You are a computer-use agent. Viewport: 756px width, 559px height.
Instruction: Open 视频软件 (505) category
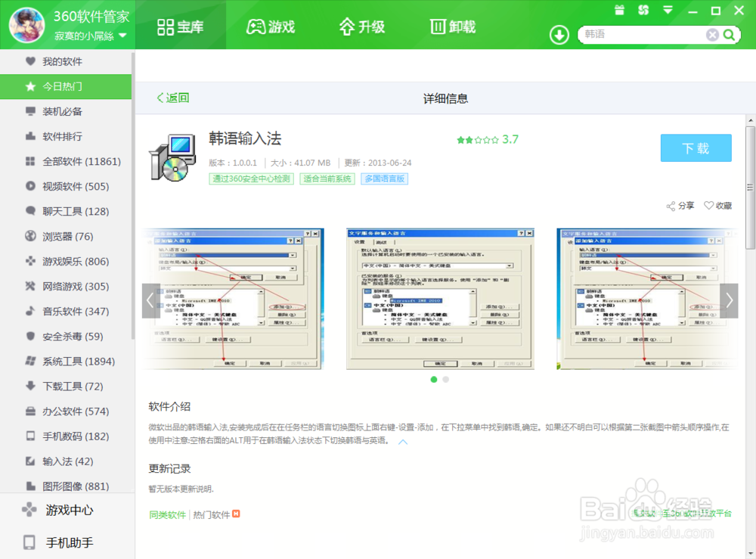[66, 186]
